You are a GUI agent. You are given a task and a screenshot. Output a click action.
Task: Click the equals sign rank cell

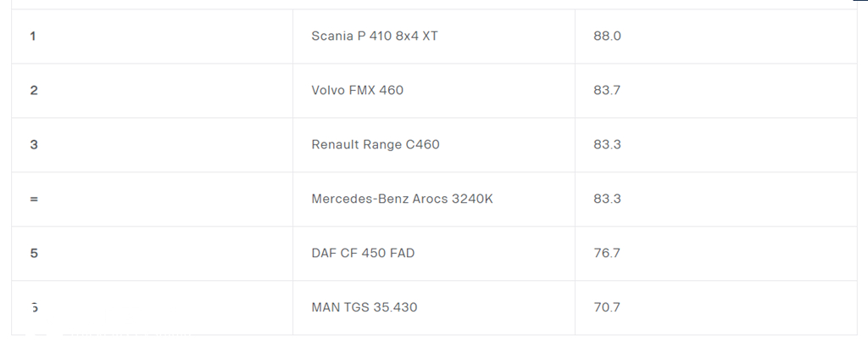[34, 199]
